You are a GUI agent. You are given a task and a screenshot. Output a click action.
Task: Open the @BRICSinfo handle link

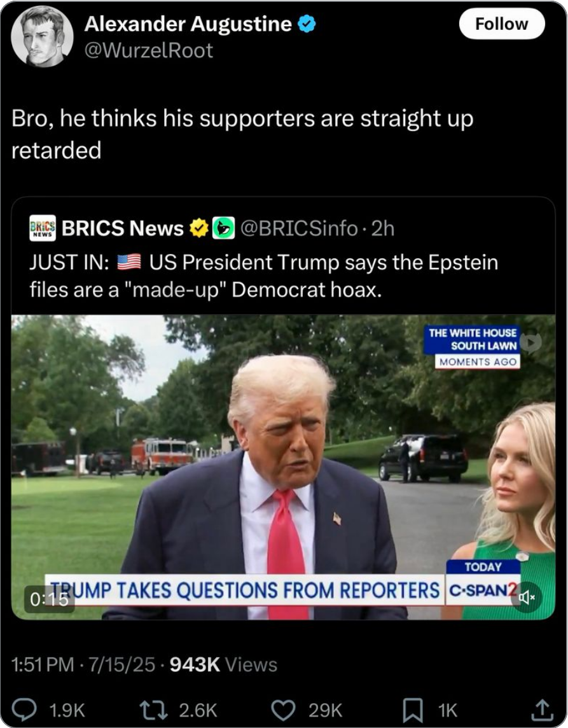(x=298, y=228)
